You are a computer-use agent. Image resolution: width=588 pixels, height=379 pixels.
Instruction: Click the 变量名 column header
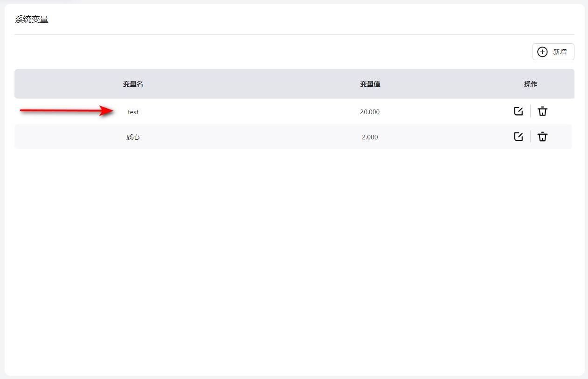coord(133,84)
